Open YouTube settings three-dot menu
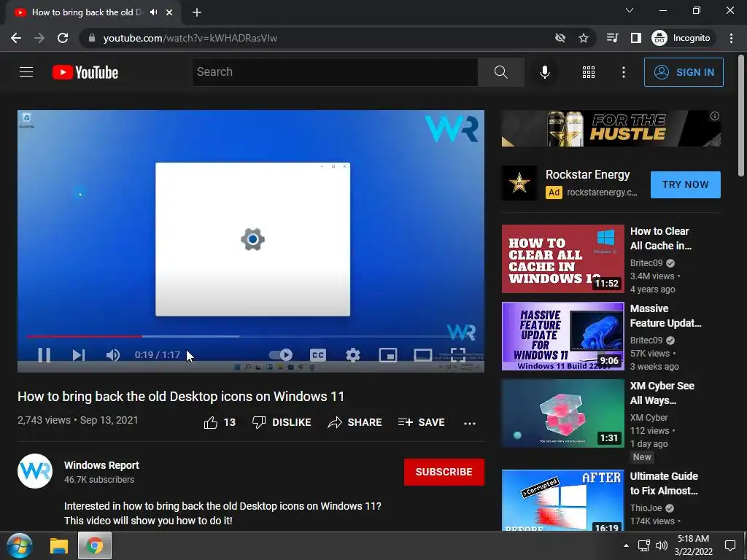Viewport: 747px width, 560px height. click(623, 72)
